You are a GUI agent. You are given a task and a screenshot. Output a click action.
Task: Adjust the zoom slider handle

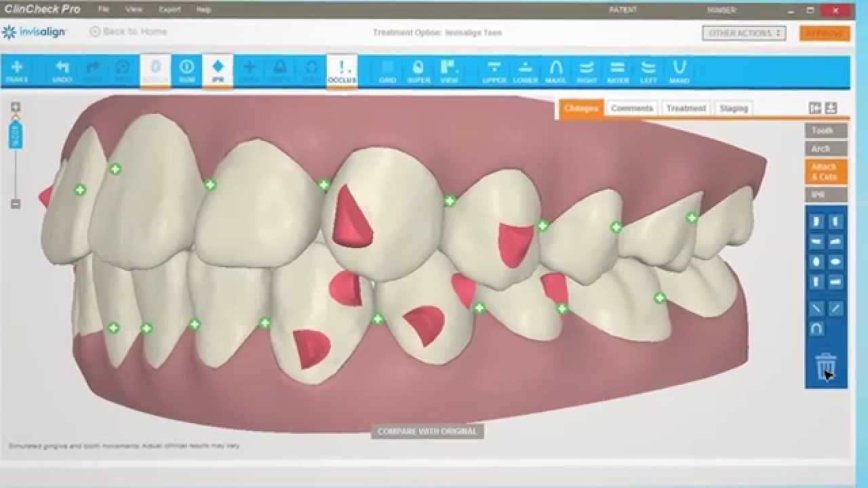coord(16,134)
